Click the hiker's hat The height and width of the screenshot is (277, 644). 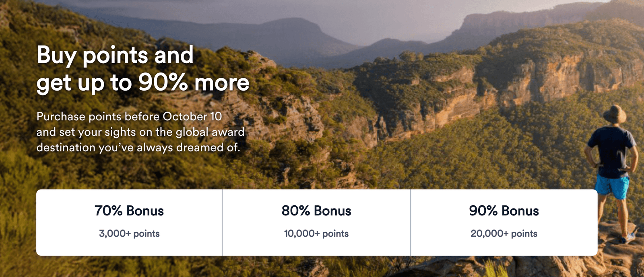tap(615, 114)
